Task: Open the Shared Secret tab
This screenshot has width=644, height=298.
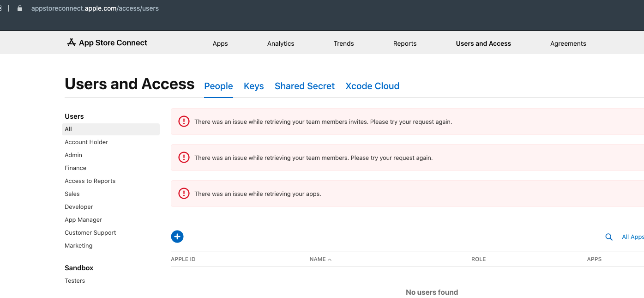Action: point(304,86)
